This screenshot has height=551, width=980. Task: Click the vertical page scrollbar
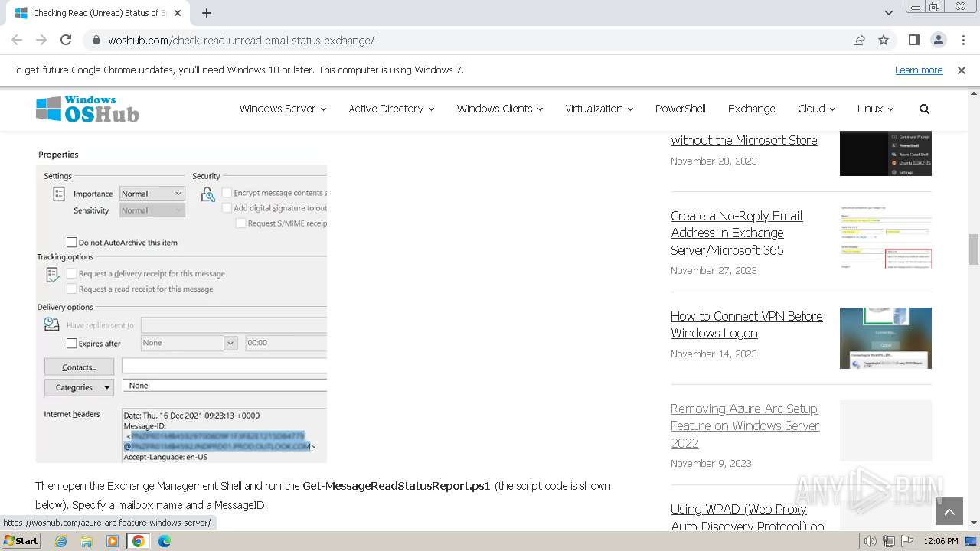point(974,249)
